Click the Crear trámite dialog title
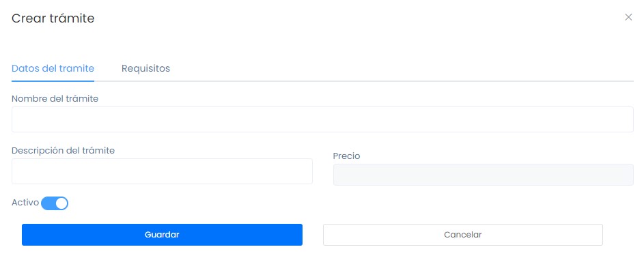 pyautogui.click(x=53, y=18)
